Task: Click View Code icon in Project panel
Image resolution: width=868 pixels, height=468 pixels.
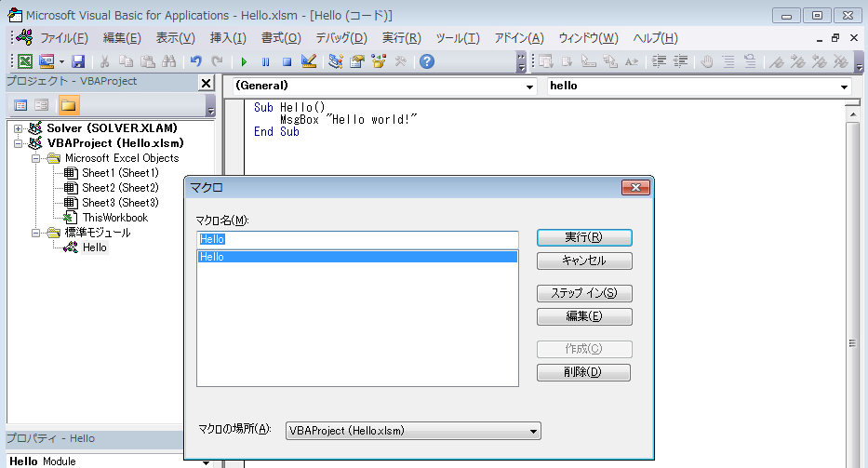Action: point(20,105)
